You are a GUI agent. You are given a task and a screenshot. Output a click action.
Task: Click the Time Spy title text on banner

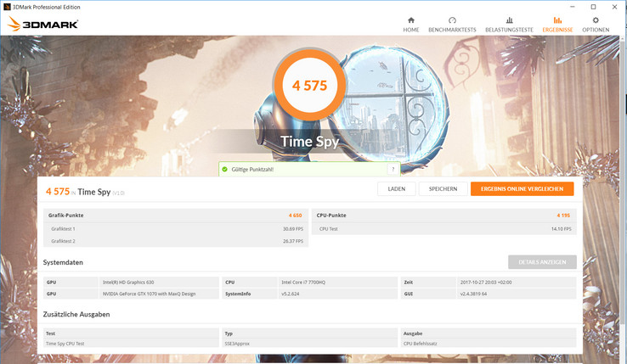[x=309, y=142]
